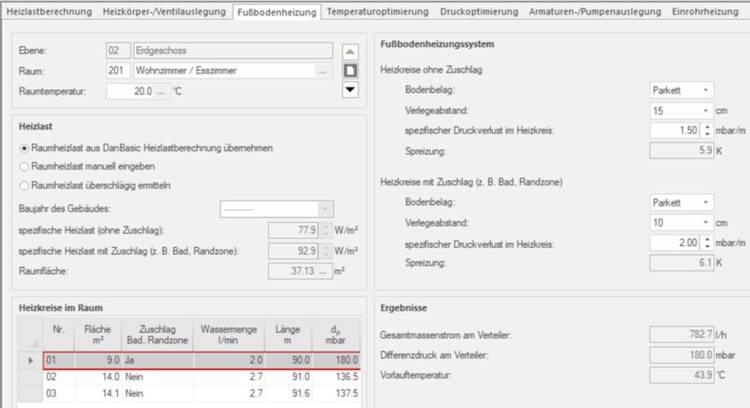The width and height of the screenshot is (750, 408).
Task: Click the room list page icon
Action: [350, 70]
